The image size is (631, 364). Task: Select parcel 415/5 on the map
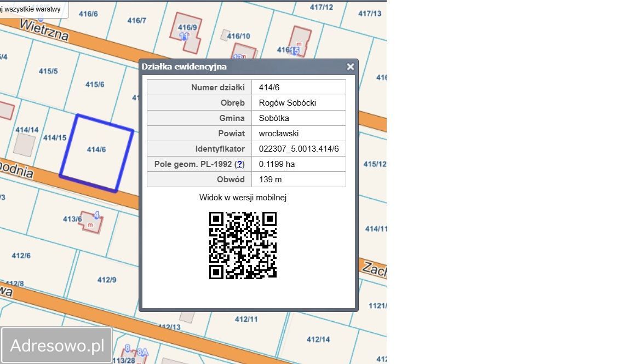[48, 71]
